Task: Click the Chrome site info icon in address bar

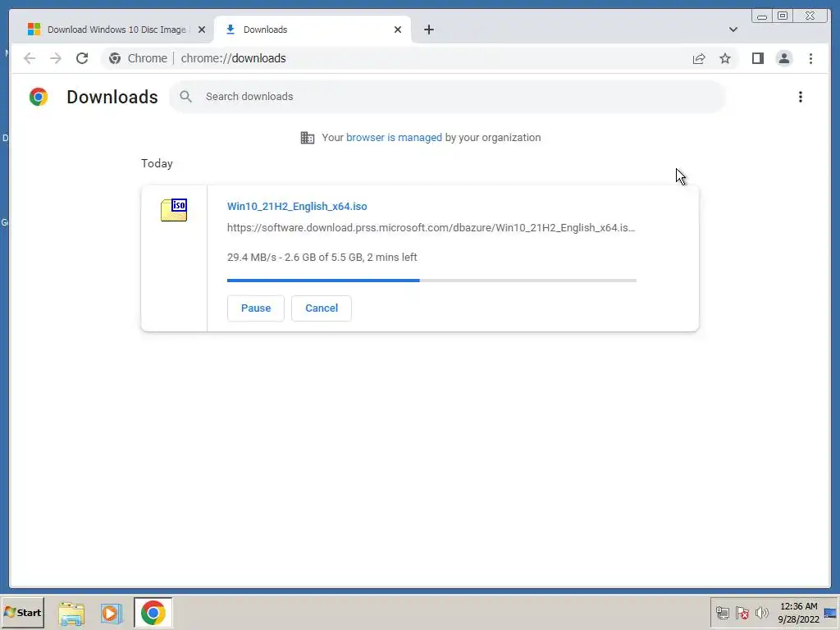Action: tap(115, 58)
